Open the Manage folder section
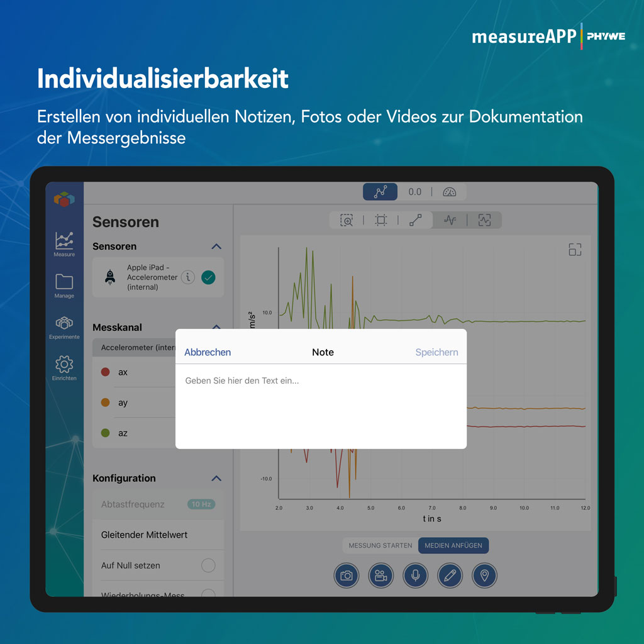 click(64, 286)
